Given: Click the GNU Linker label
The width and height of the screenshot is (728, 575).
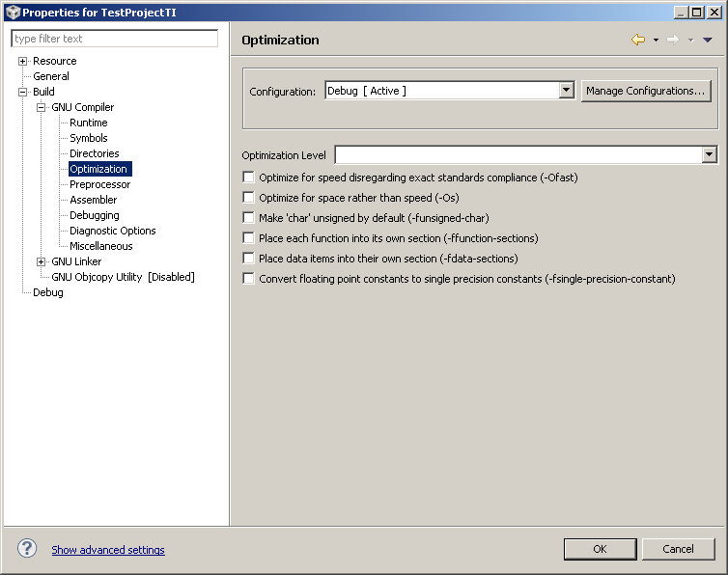Looking at the screenshot, I should (x=76, y=261).
